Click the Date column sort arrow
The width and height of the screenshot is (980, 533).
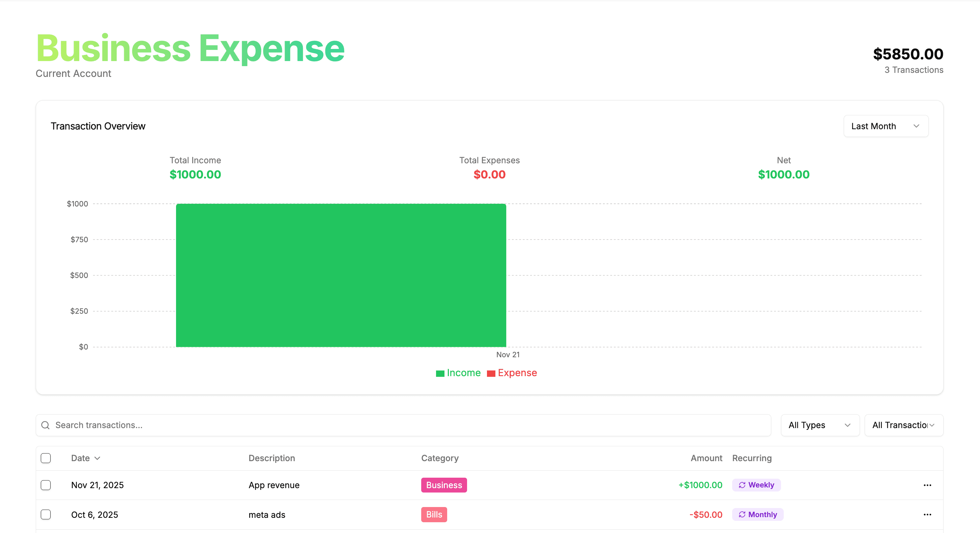point(97,458)
